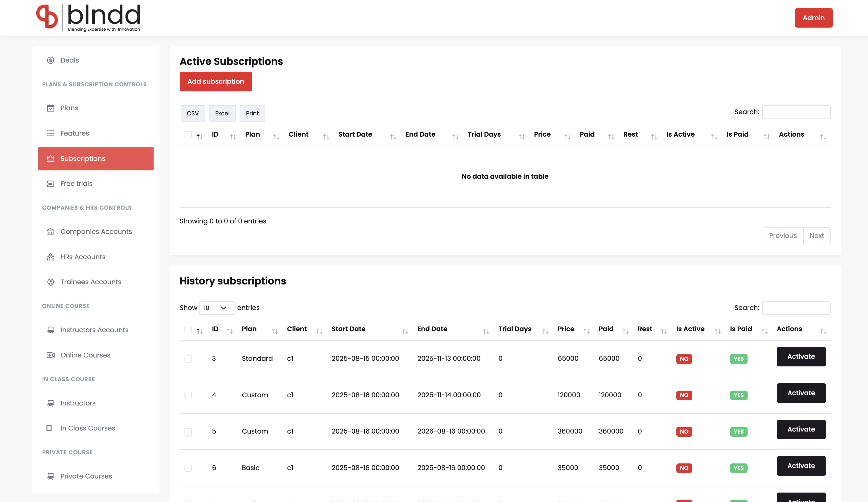Open In Class Courses in the sidebar

coord(96,428)
